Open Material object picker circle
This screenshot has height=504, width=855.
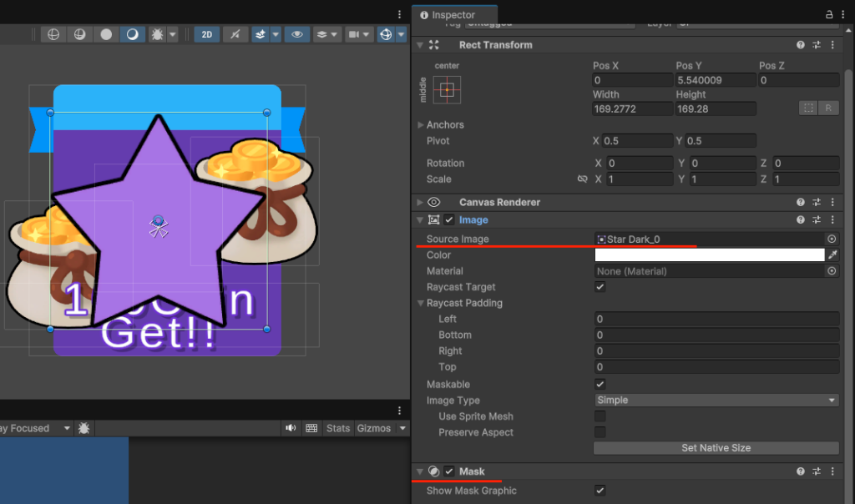click(x=832, y=271)
